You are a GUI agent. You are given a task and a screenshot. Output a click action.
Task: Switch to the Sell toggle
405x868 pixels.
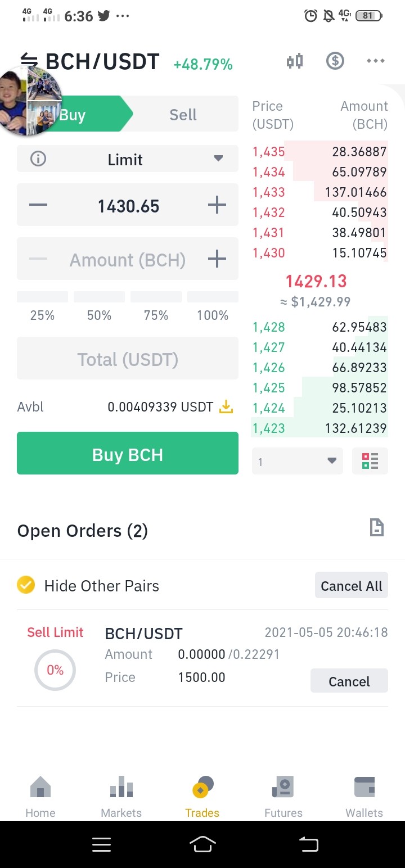click(x=183, y=114)
